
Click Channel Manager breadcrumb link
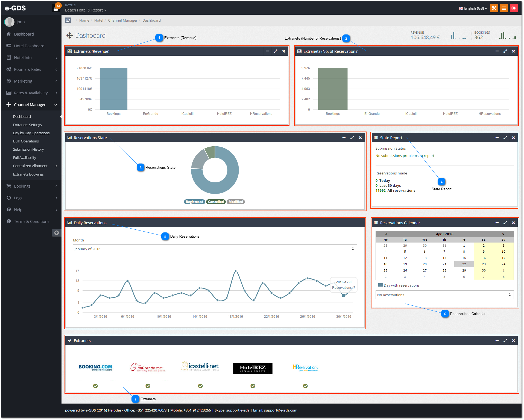click(123, 20)
